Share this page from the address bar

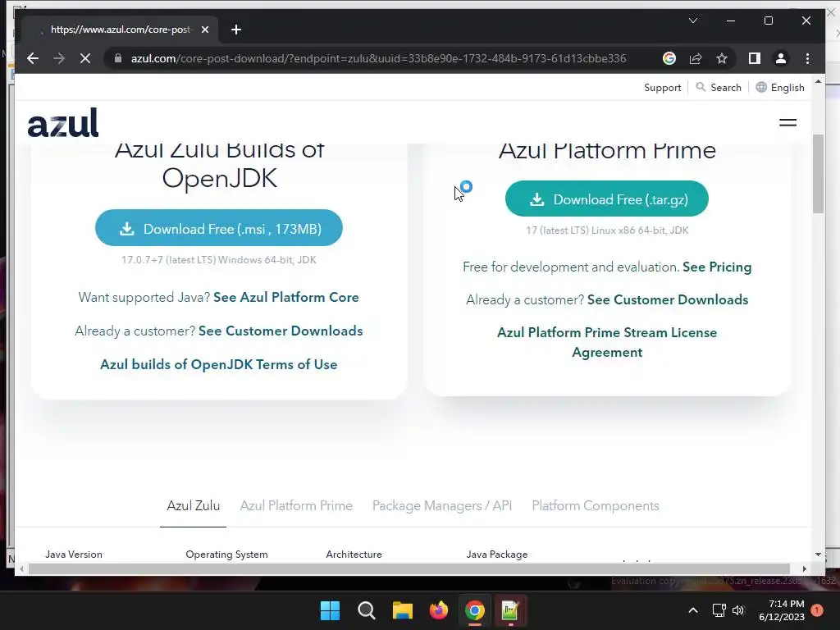(x=696, y=58)
